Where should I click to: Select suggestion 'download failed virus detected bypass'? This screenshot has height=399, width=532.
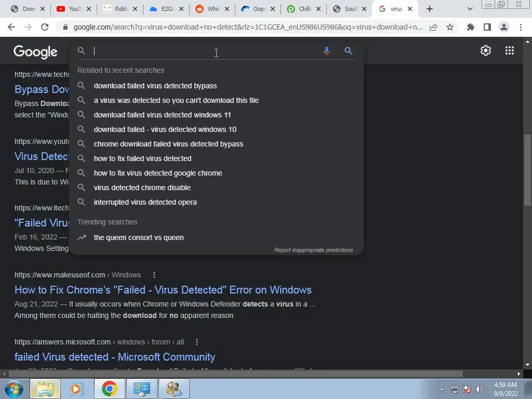[x=216, y=86]
